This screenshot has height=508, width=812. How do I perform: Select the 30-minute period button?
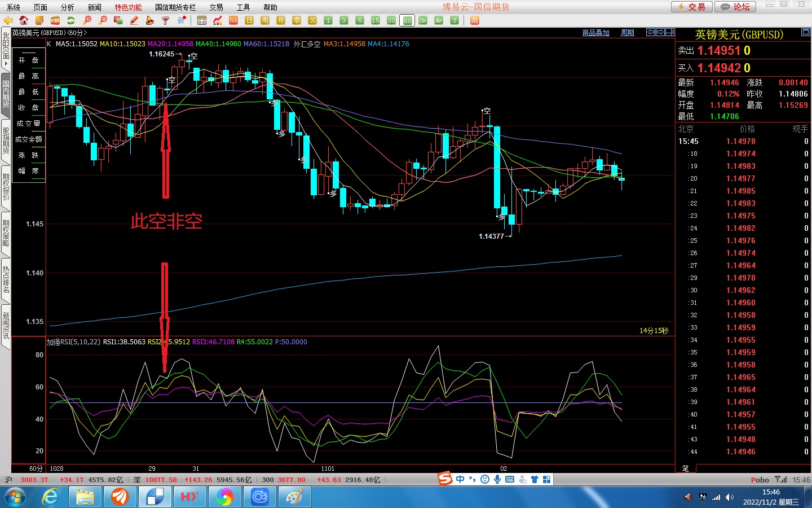(391, 20)
